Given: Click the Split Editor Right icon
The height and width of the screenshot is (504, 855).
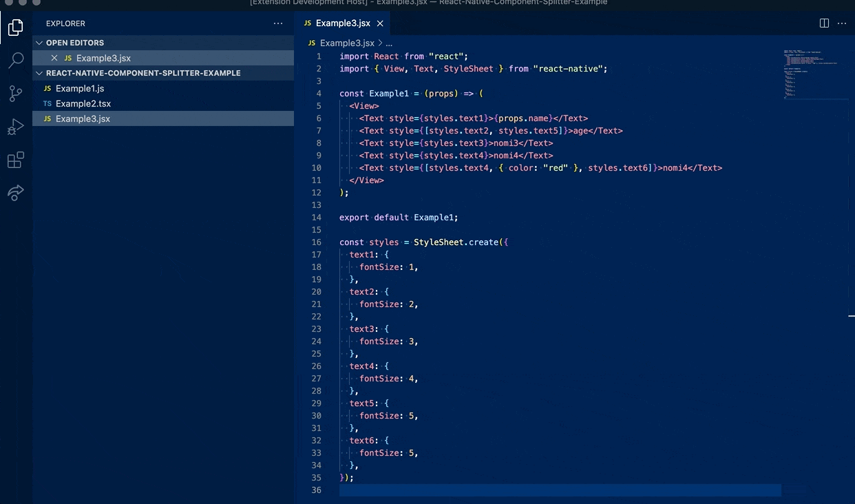Looking at the screenshot, I should click(824, 23).
